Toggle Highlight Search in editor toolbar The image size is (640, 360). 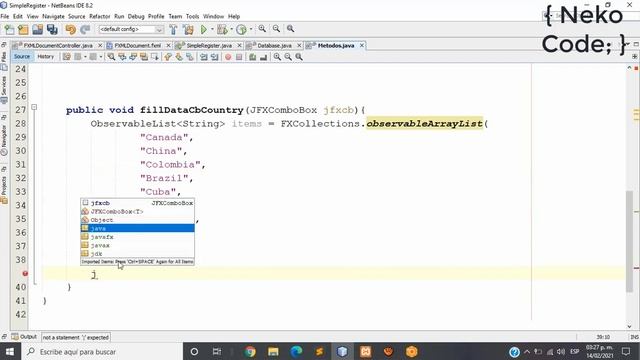144,57
